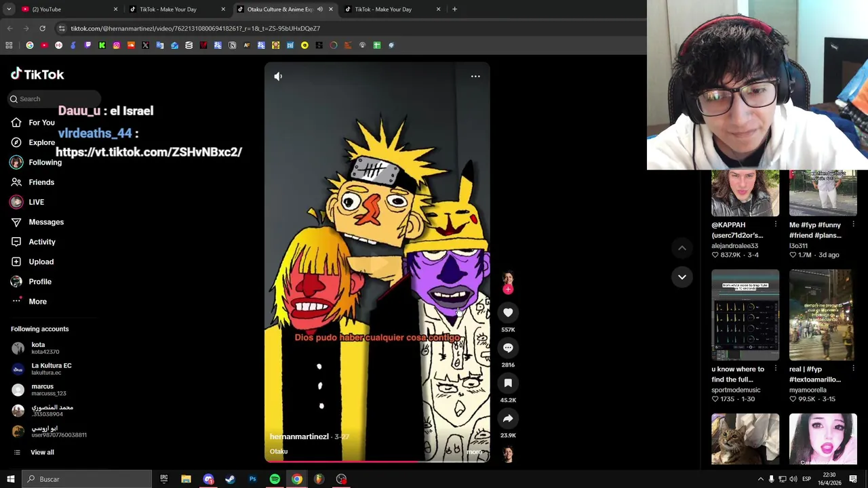868x488 pixels.
Task: Open alejandroalee33 author link
Action: coord(734,246)
